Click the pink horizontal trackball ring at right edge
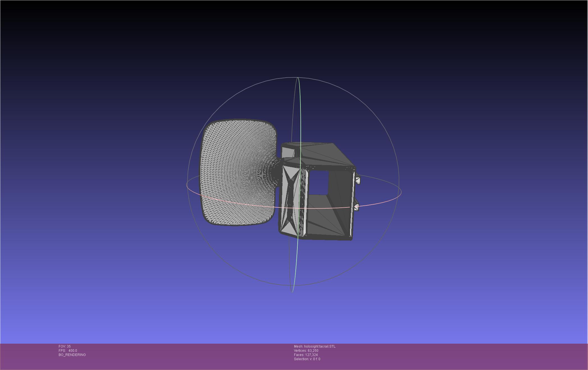 [x=401, y=192]
